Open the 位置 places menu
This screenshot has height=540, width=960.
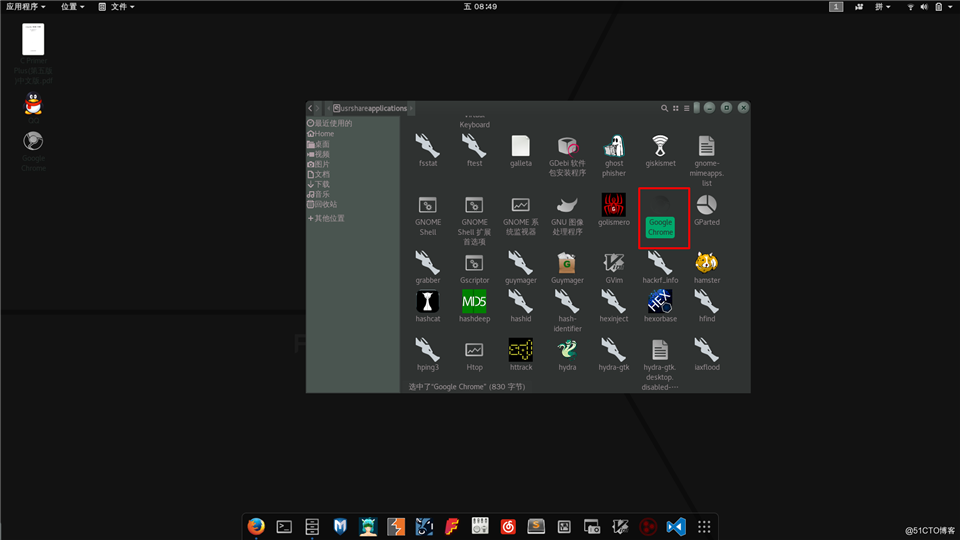[72, 7]
